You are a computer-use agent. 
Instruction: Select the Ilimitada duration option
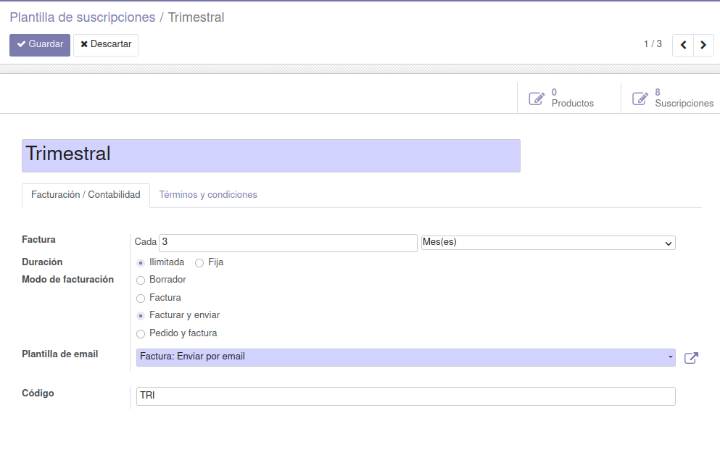(141, 262)
